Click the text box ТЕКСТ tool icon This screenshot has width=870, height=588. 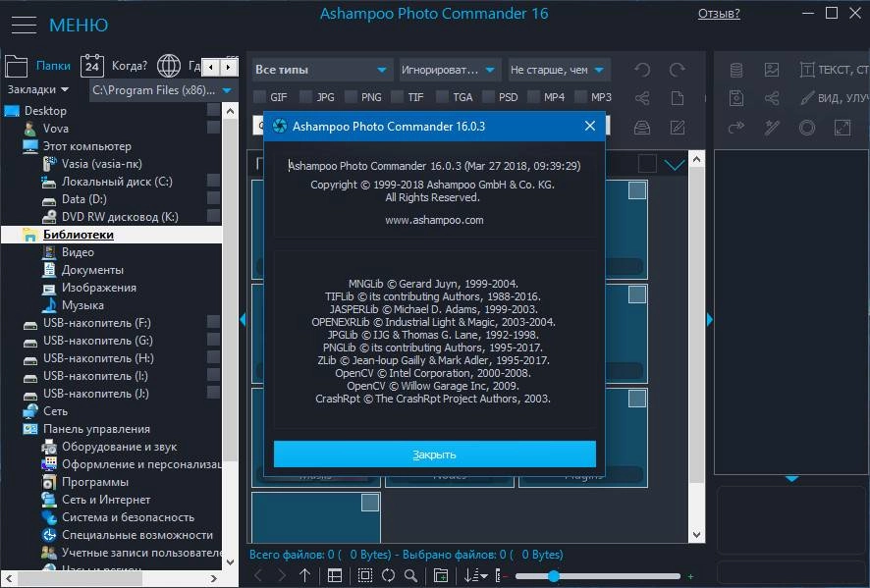[807, 70]
